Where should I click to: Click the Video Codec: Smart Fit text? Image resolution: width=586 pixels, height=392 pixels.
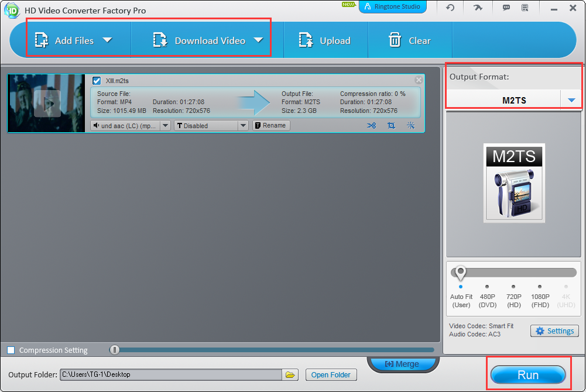click(481, 326)
